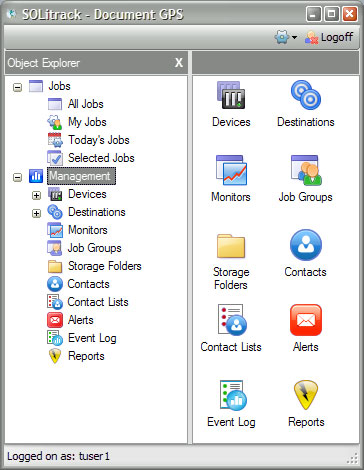Click the Devices icon in the tree
The image size is (364, 470).
point(55,194)
